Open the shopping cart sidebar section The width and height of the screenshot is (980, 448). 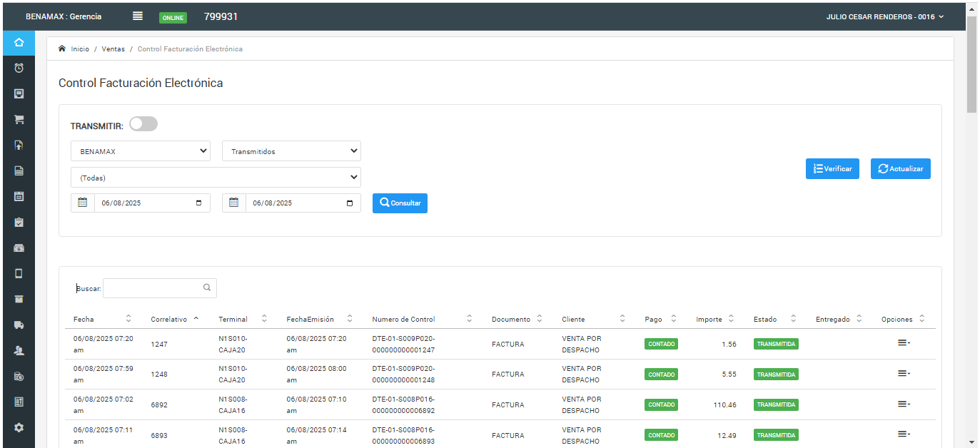pos(19,119)
